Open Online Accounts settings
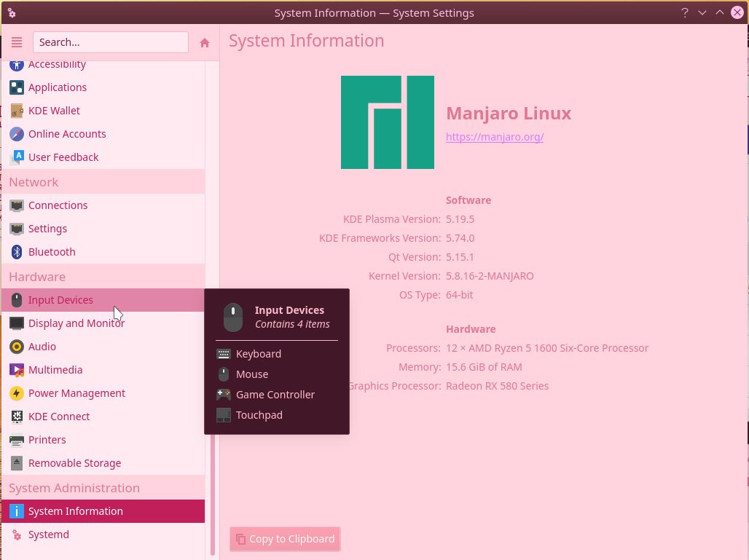The width and height of the screenshot is (749, 560). tap(103, 134)
